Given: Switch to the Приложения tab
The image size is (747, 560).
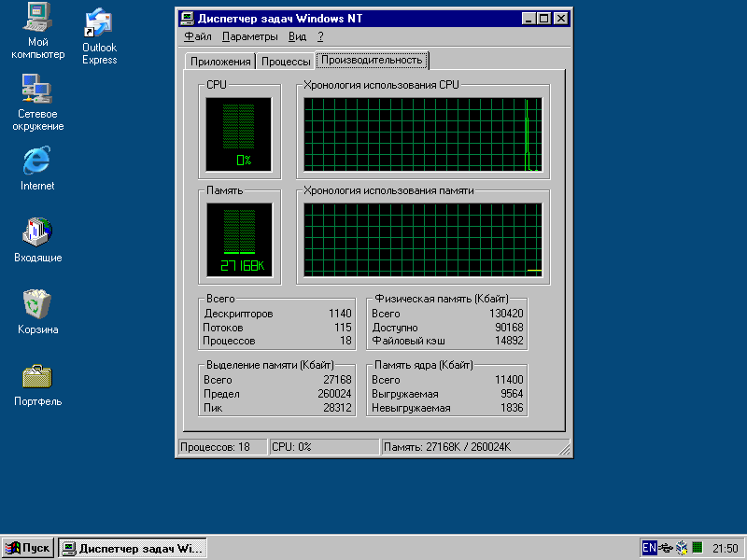Looking at the screenshot, I should (x=220, y=62).
